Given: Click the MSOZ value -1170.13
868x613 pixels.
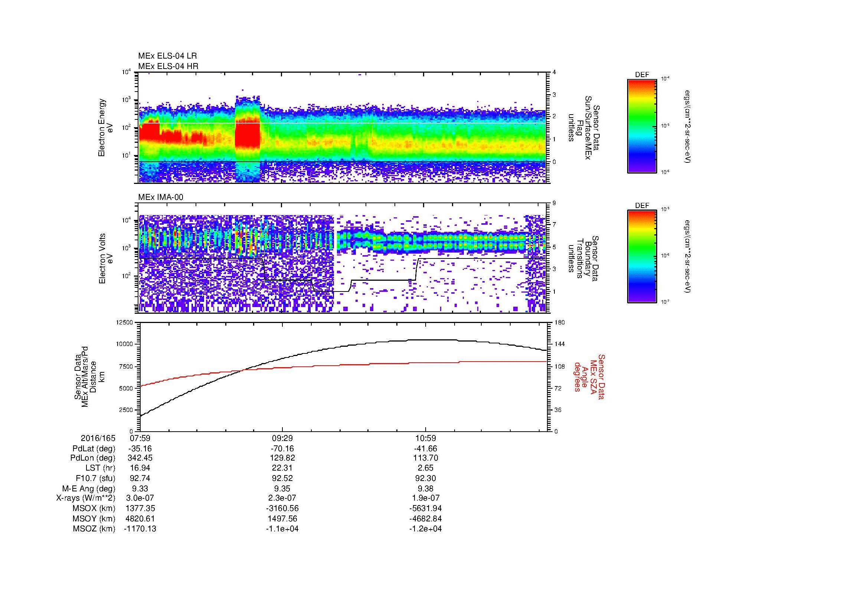Looking at the screenshot, I should (x=140, y=529).
